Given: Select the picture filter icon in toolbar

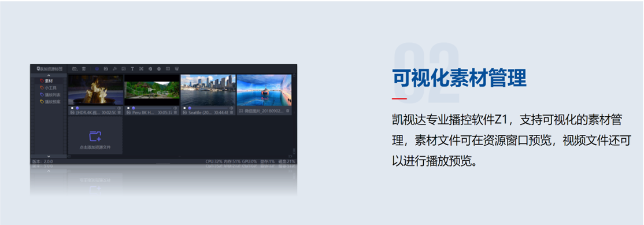Looking at the screenshot, I should (x=124, y=69).
